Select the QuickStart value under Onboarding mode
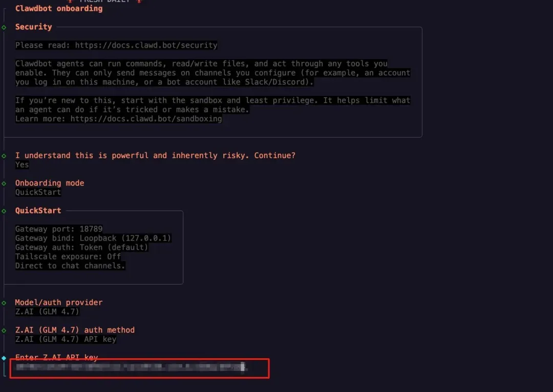The height and width of the screenshot is (392, 553). click(x=38, y=192)
